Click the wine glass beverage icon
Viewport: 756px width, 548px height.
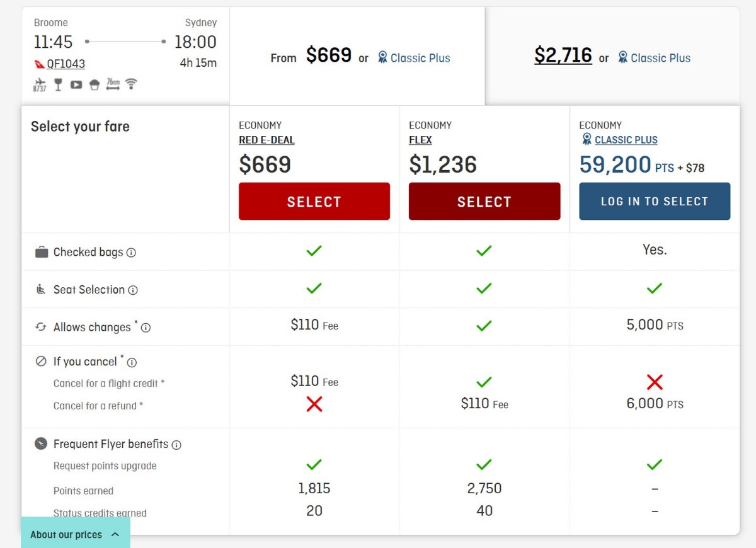coord(58,84)
